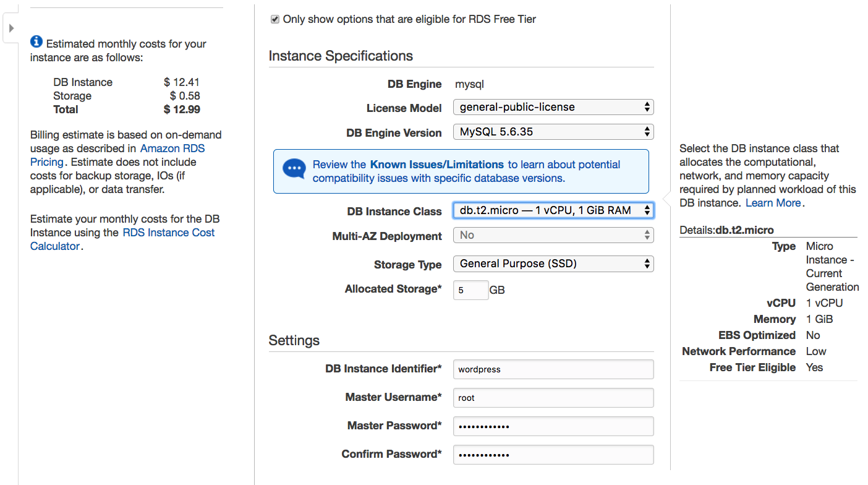Click the Allocated Storage input field
868x485 pixels.
coord(471,290)
